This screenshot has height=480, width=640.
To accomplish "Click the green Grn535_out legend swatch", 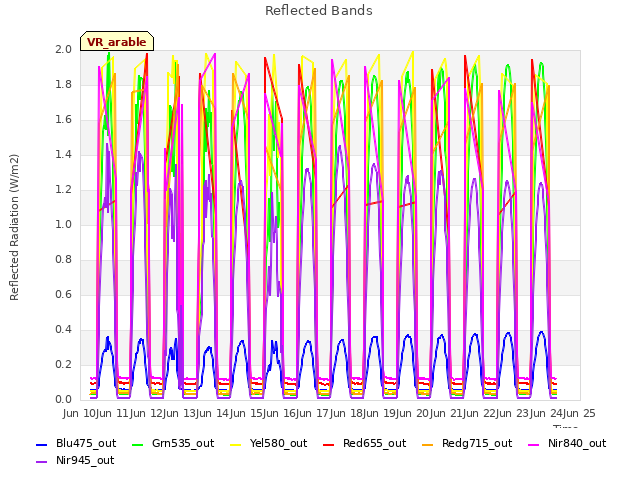I will (x=138, y=445).
